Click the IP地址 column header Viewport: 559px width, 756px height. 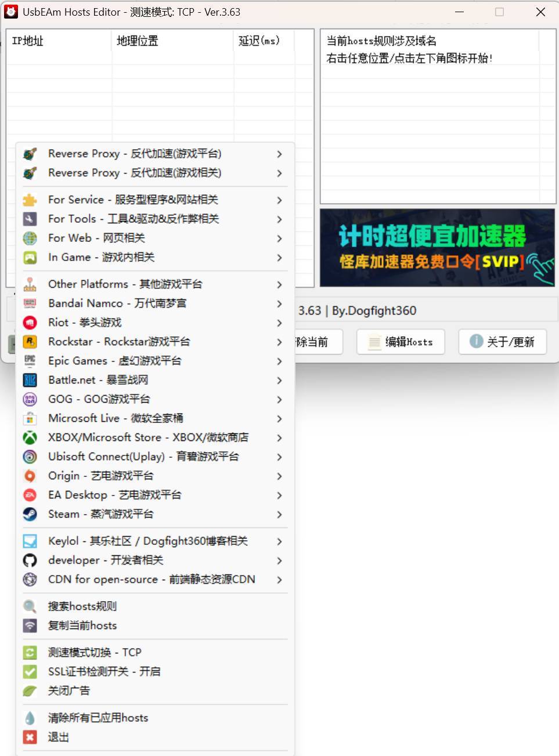click(59, 41)
